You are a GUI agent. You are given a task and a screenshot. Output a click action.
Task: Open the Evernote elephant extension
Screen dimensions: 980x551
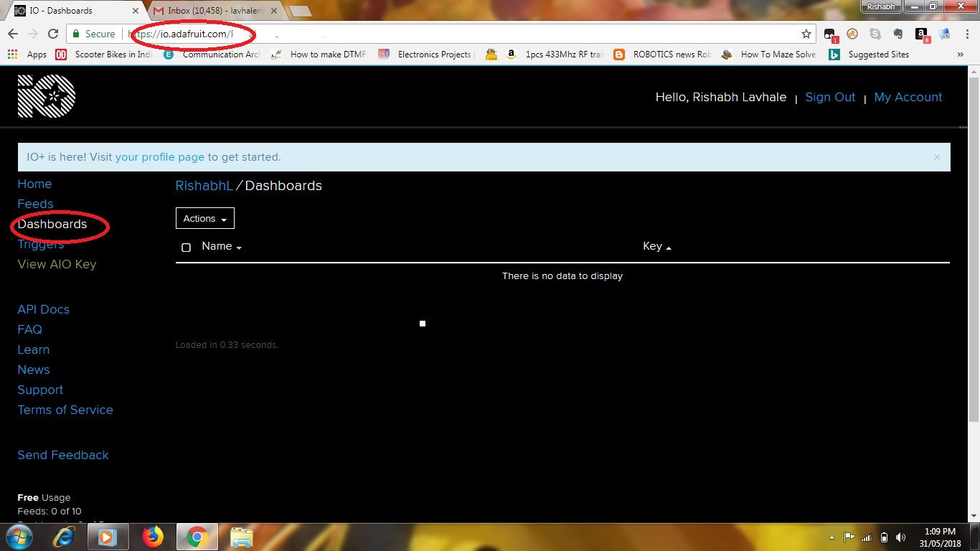[897, 34]
